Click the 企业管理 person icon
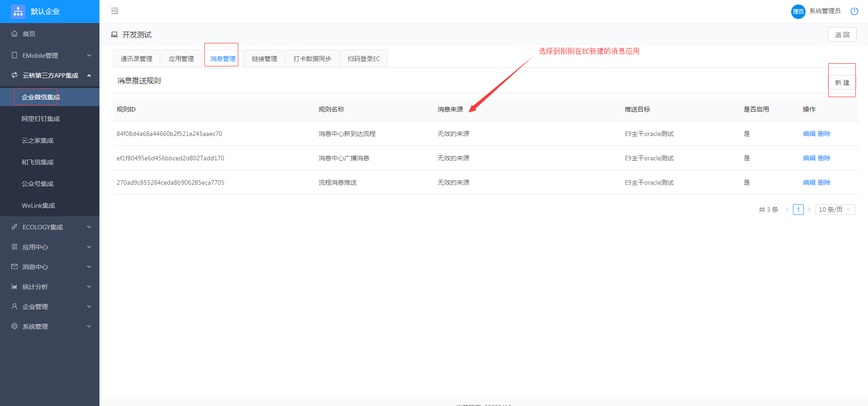Screen dimensions: 868x406 [x=14, y=307]
